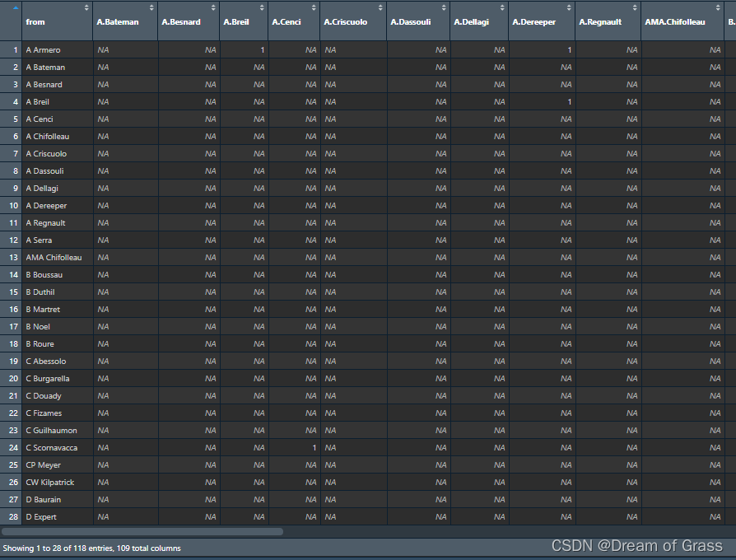Sort by A.Dassouli column sort arrows
Viewport: 736px width, 560px height.
pyautogui.click(x=444, y=7)
